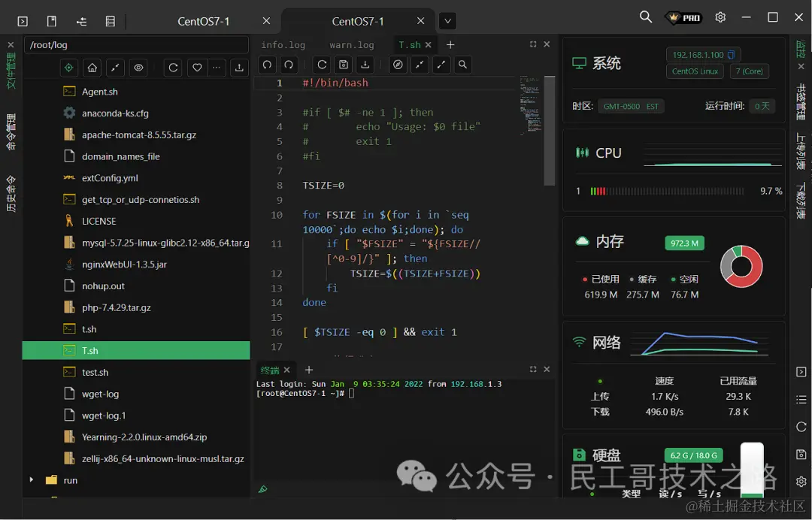Open global search in the title bar
This screenshot has width=812, height=520.
click(645, 17)
